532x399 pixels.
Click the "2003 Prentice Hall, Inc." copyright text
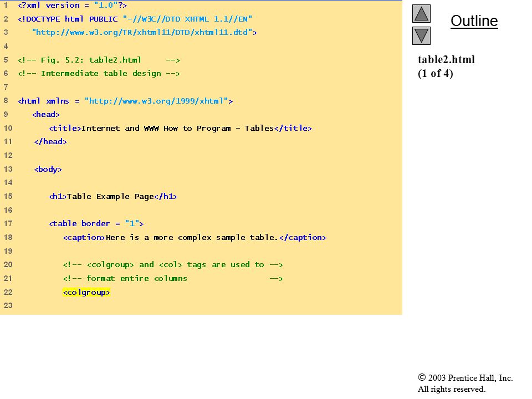[x=465, y=377]
